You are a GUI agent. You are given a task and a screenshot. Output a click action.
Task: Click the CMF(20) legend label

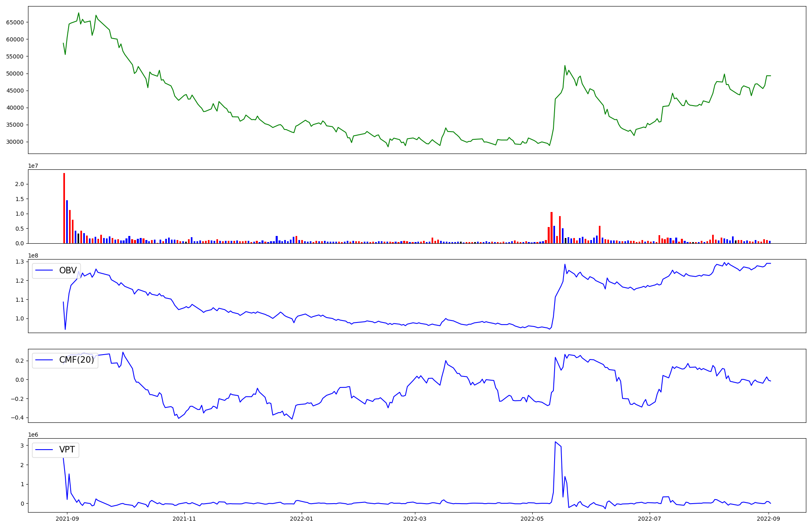(x=76, y=360)
